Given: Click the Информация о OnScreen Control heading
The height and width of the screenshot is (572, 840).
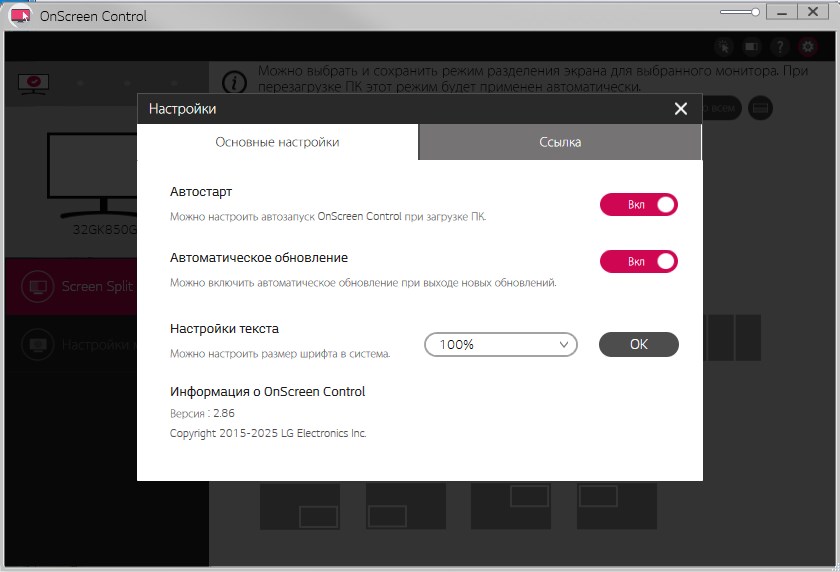Looking at the screenshot, I should [267, 392].
